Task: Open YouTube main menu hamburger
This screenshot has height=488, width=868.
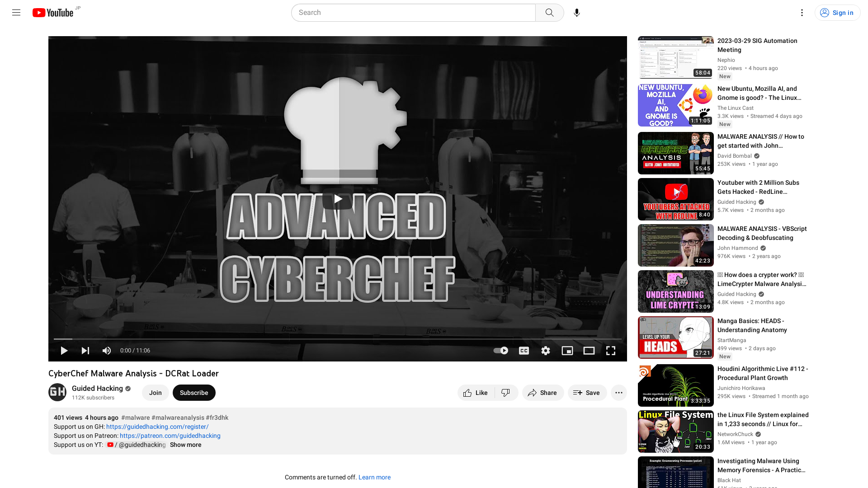Action: [x=16, y=13]
